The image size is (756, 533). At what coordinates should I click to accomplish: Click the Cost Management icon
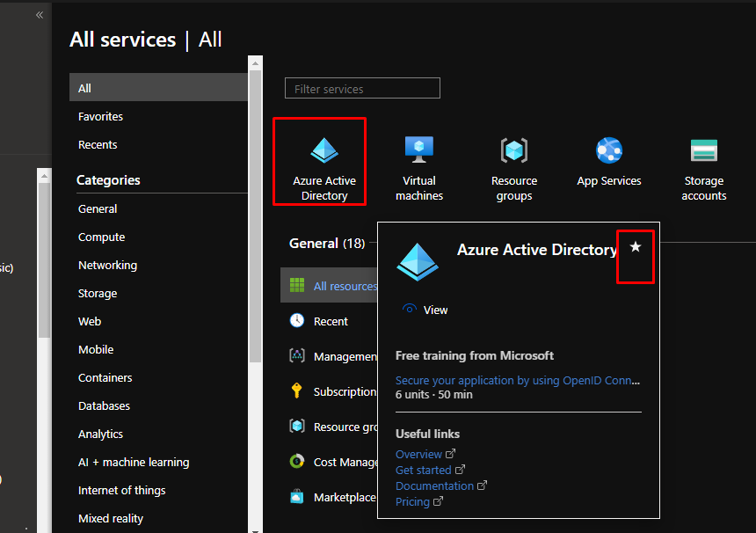click(297, 462)
